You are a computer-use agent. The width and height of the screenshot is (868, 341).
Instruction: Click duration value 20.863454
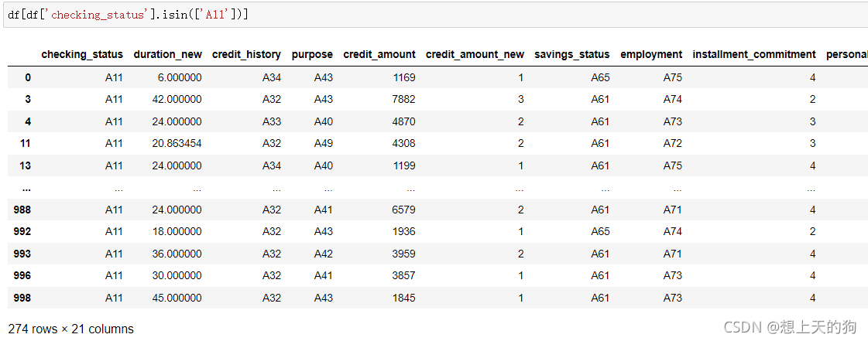click(x=177, y=144)
